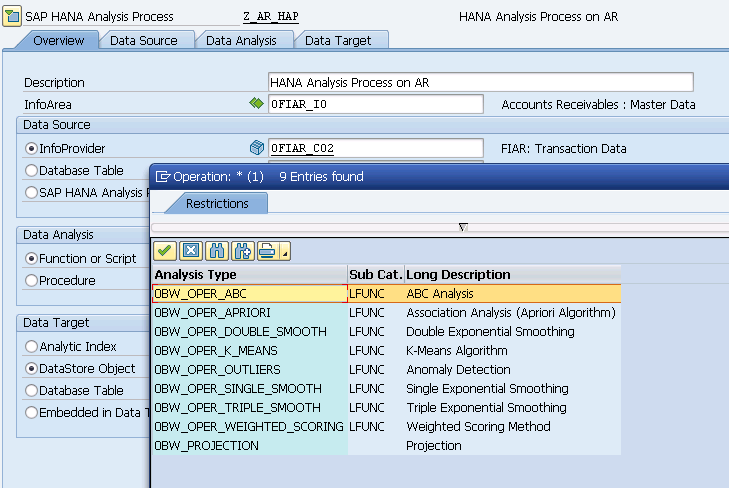Click the InfoProvider cube icon
Image resolution: width=729 pixels, height=488 pixels.
click(257, 148)
